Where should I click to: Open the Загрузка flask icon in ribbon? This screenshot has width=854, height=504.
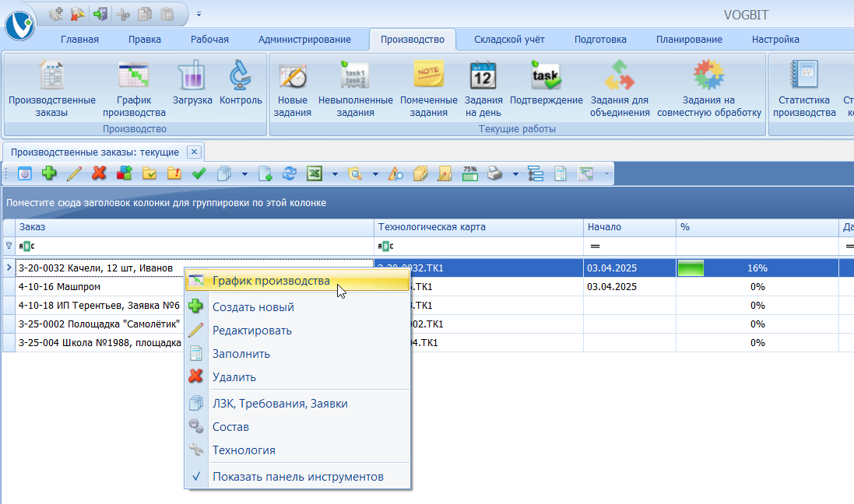pyautogui.click(x=192, y=77)
